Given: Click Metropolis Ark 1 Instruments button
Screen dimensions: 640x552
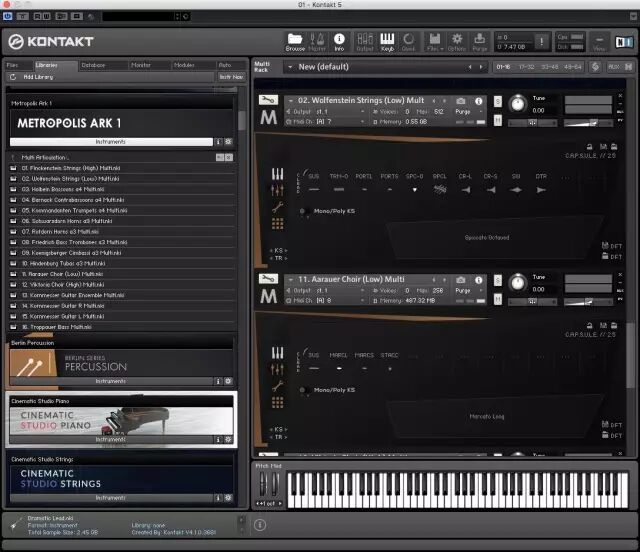Looking at the screenshot, I should (x=111, y=142).
